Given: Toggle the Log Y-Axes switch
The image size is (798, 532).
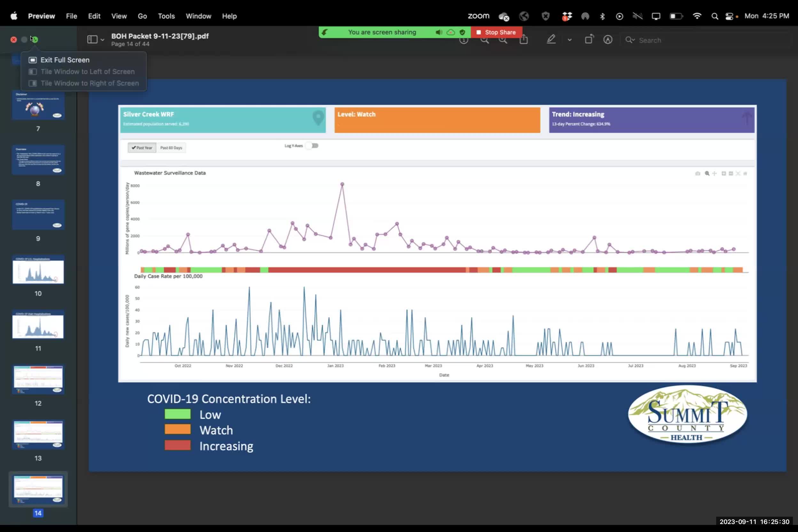Looking at the screenshot, I should tap(312, 145).
